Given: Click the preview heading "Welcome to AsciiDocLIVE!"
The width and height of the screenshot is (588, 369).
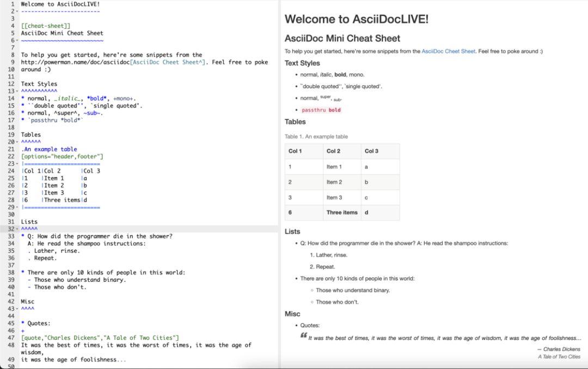Looking at the screenshot, I should pos(356,19).
